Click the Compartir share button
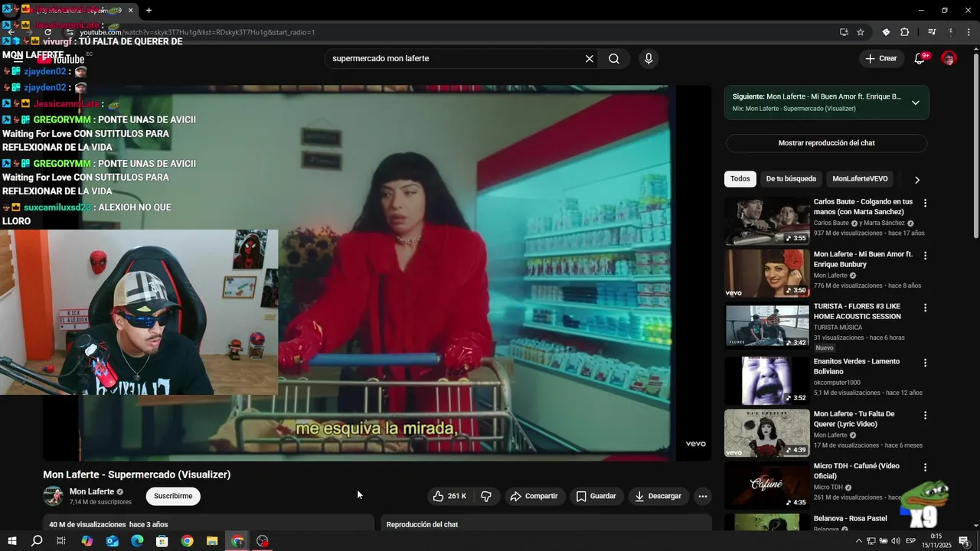 pyautogui.click(x=534, y=496)
